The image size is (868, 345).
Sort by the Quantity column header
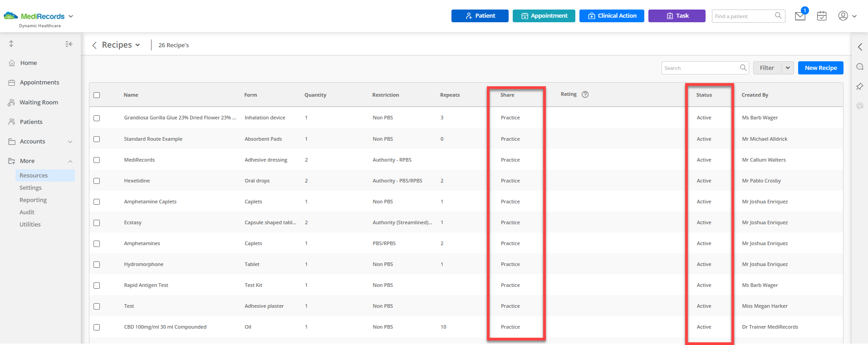click(x=315, y=95)
